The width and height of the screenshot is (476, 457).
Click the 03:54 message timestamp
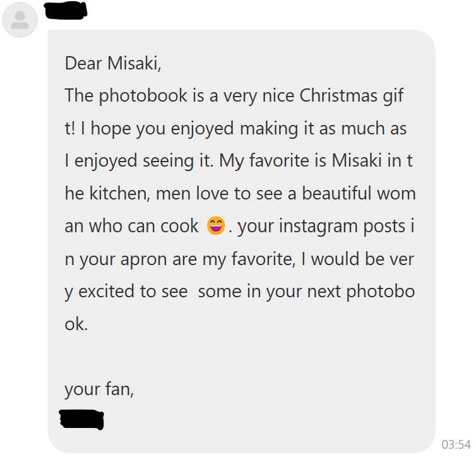(456, 444)
